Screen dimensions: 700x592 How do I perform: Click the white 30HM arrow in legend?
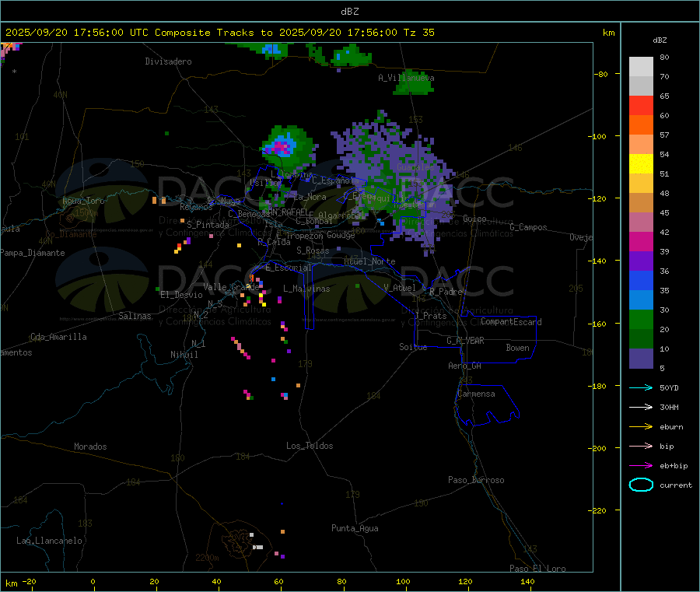pyautogui.click(x=641, y=407)
